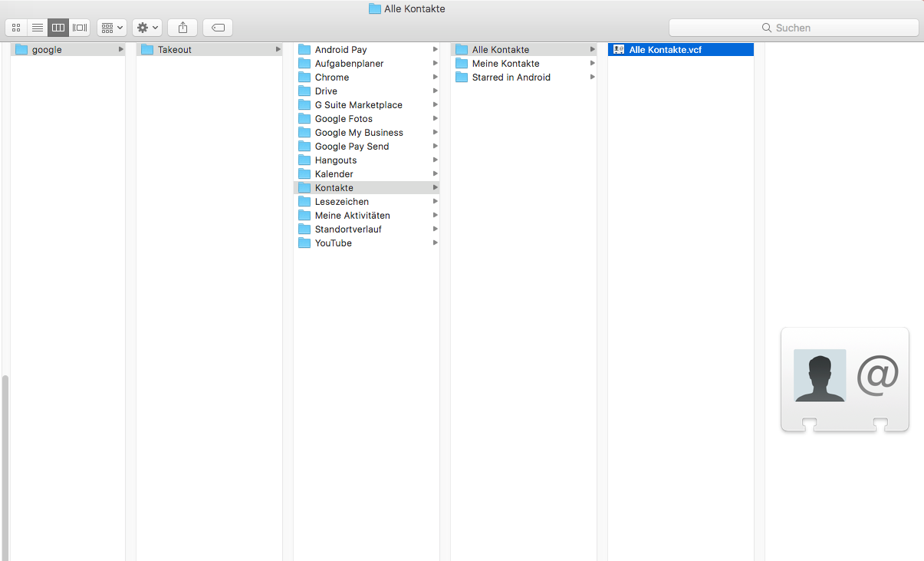Click the folder icon next to Standortverlauf
Screen dimensions: 924x561
304,229
